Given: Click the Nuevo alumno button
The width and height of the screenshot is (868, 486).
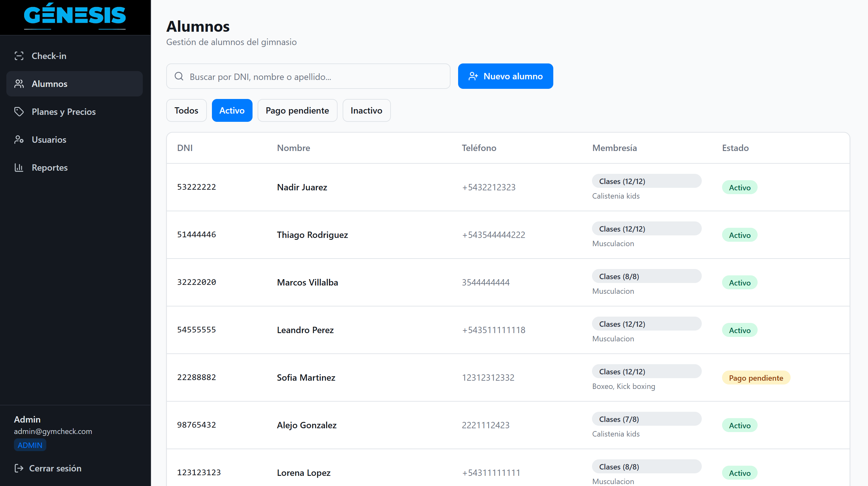Looking at the screenshot, I should [505, 76].
